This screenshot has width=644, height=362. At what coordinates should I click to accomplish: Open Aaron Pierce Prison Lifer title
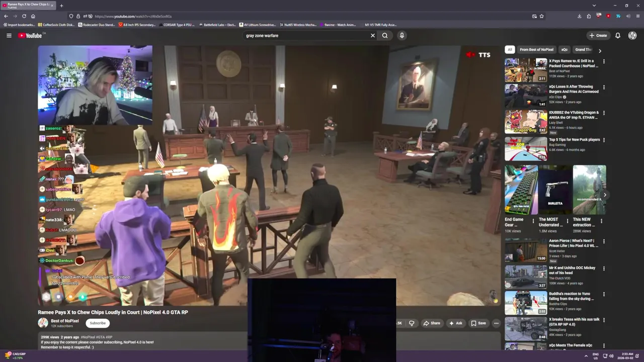tap(574, 243)
